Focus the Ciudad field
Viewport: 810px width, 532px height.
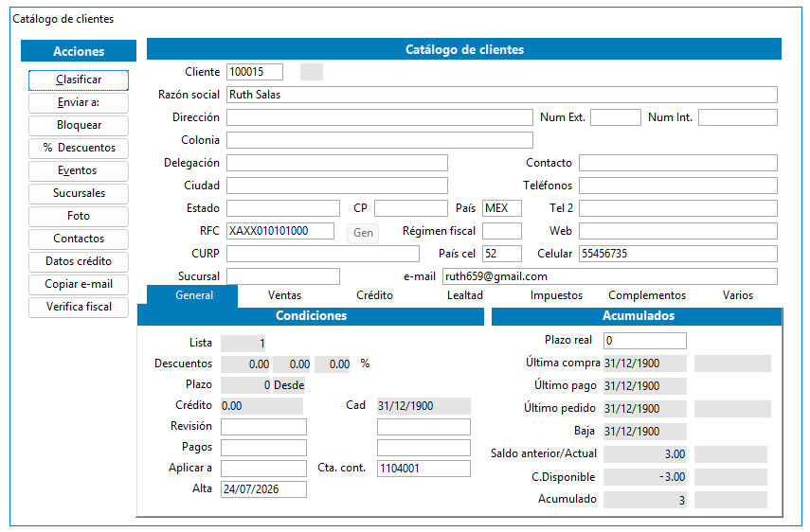pyautogui.click(x=337, y=186)
